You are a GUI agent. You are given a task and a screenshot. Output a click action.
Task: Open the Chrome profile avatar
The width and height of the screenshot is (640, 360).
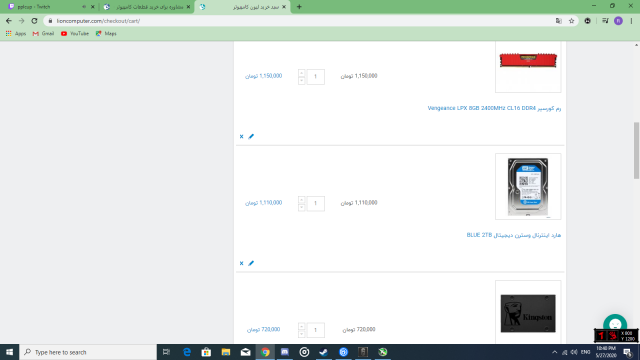tap(618, 21)
